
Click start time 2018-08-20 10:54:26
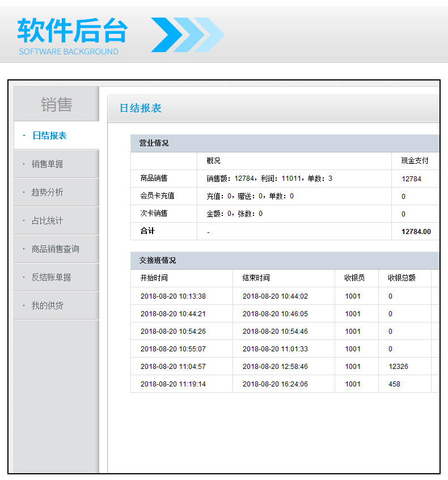(173, 331)
